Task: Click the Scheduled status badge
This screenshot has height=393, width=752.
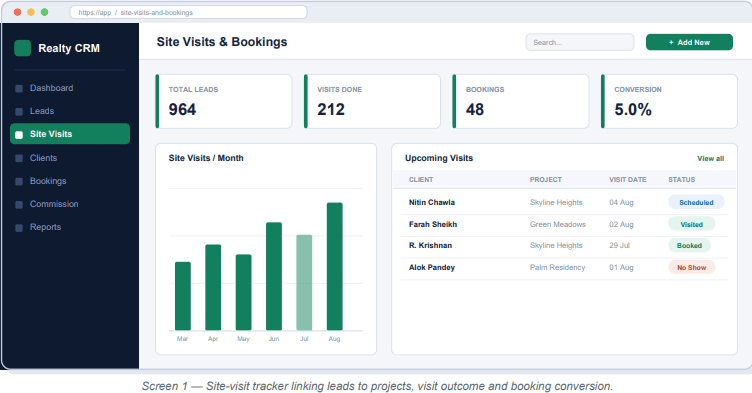Action: coord(696,202)
